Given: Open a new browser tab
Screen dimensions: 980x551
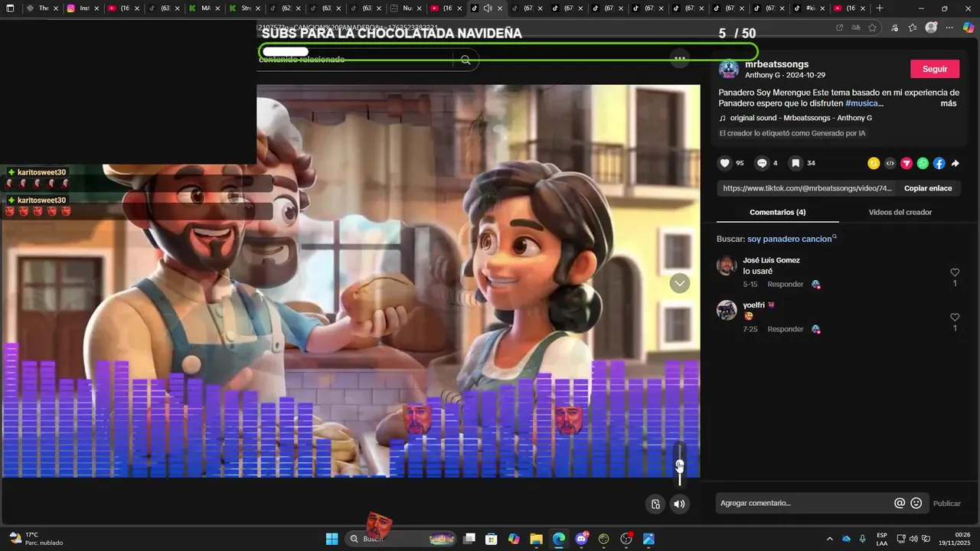Looking at the screenshot, I should [880, 8].
